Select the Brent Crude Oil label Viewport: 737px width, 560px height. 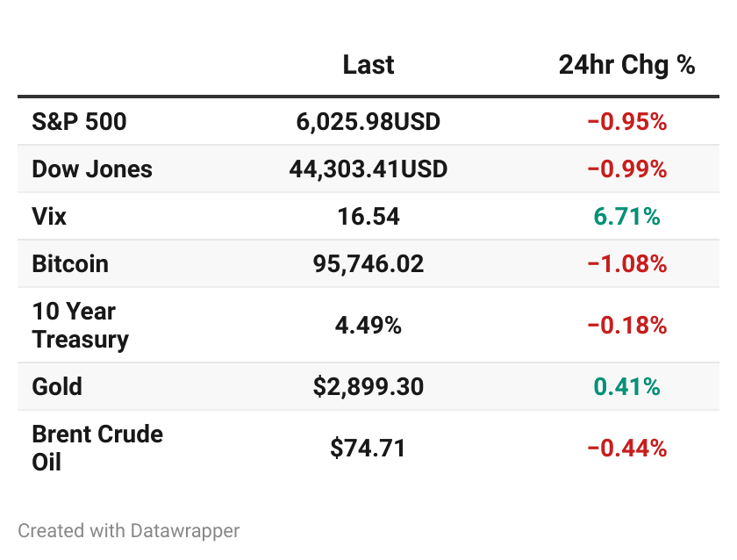(x=97, y=448)
